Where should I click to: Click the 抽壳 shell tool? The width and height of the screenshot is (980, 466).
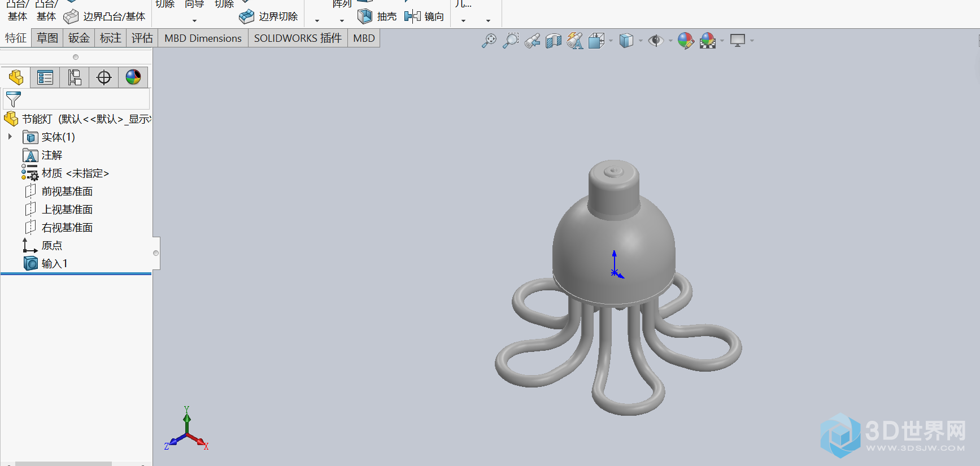[377, 16]
